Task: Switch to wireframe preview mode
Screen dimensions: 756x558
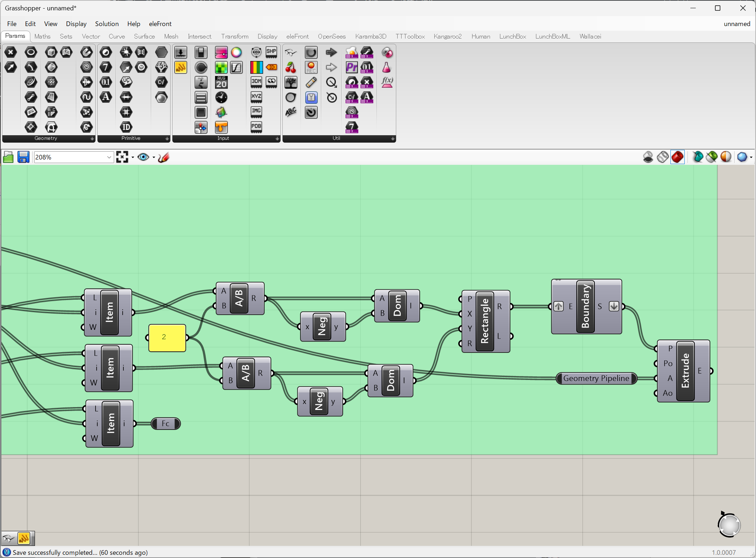Action: [663, 157]
